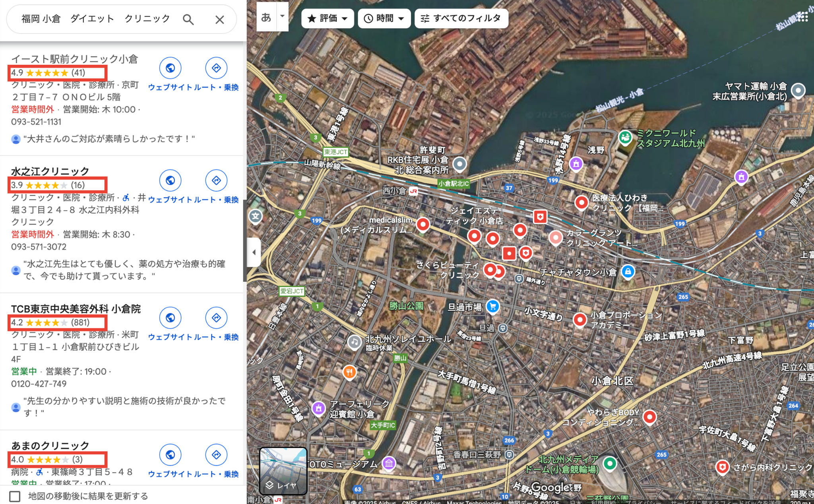Switch map view via レイヤ thumbnail
Screen dimensions: 814x504
coord(283,471)
